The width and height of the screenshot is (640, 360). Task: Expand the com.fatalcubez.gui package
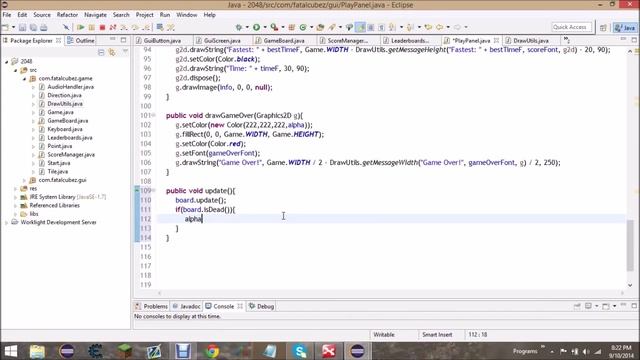point(24,180)
